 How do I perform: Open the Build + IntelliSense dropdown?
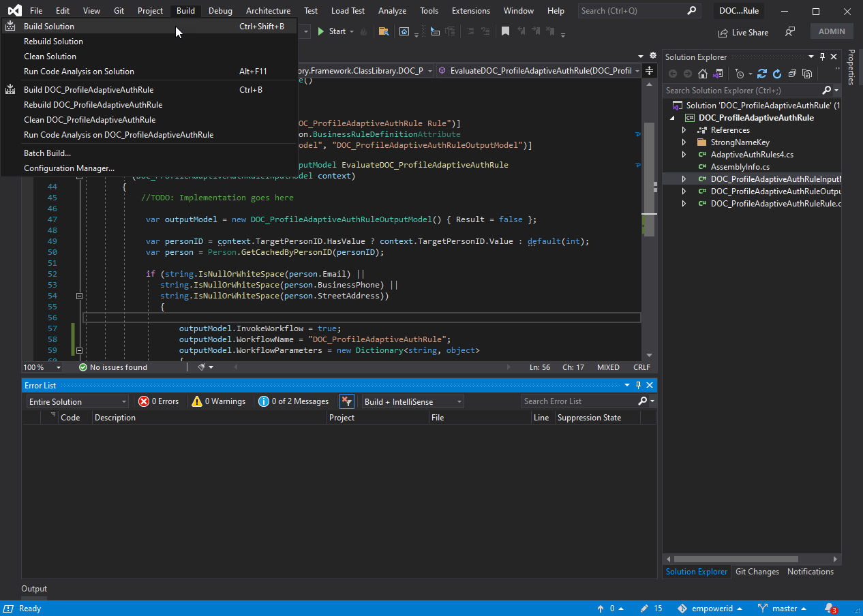coord(412,401)
